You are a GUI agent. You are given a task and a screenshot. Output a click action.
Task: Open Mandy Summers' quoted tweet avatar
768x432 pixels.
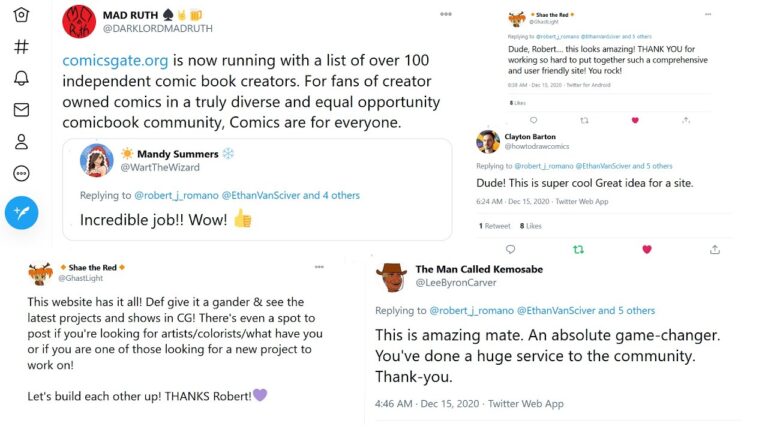point(96,160)
